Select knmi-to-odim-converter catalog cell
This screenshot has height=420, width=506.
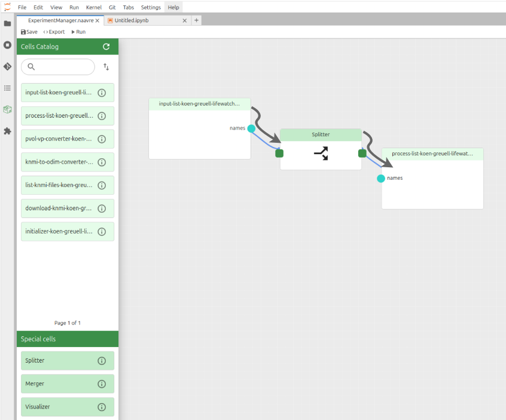click(x=68, y=162)
